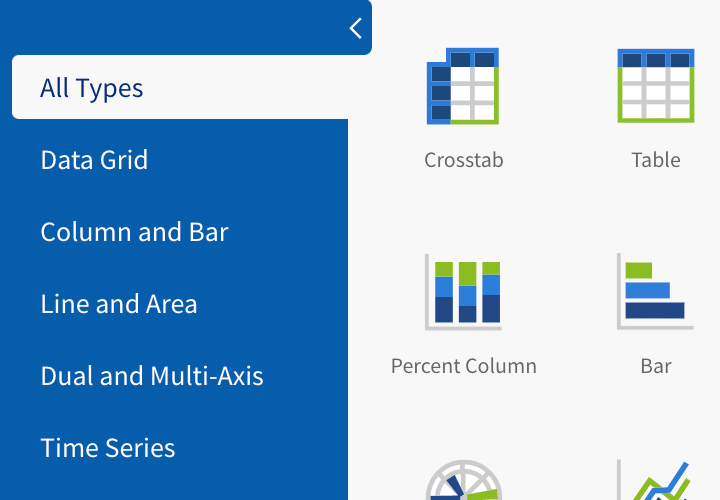This screenshot has height=500, width=720.
Task: Select the Crosstab chart type icon
Action: coord(463,87)
